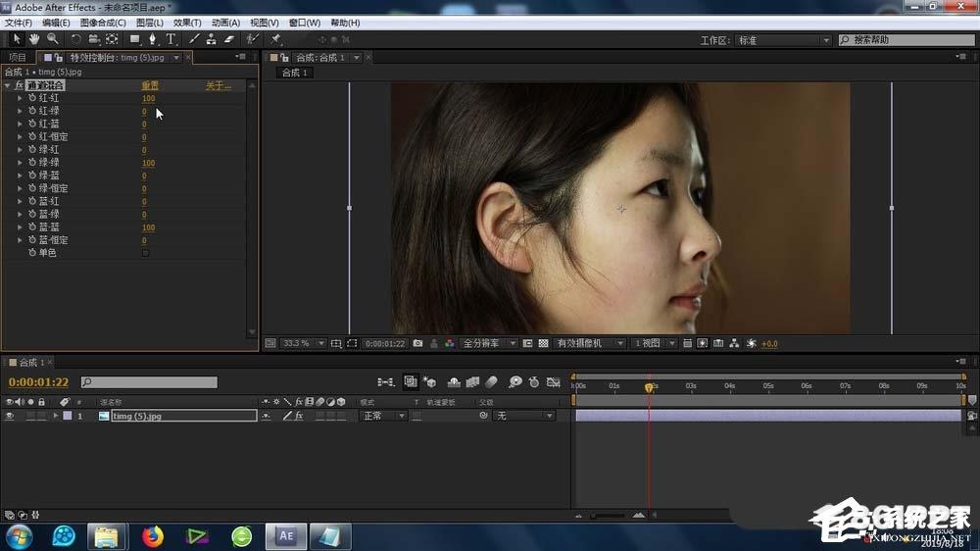Toggle hide shy layers button

pyautogui.click(x=454, y=382)
